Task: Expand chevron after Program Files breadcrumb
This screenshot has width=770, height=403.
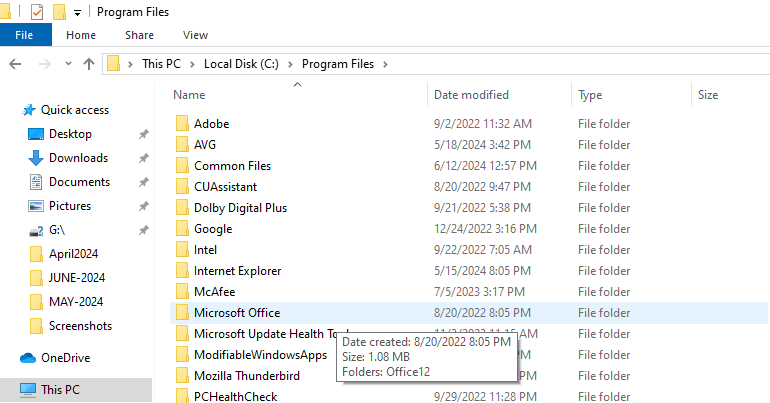Action: pos(385,64)
